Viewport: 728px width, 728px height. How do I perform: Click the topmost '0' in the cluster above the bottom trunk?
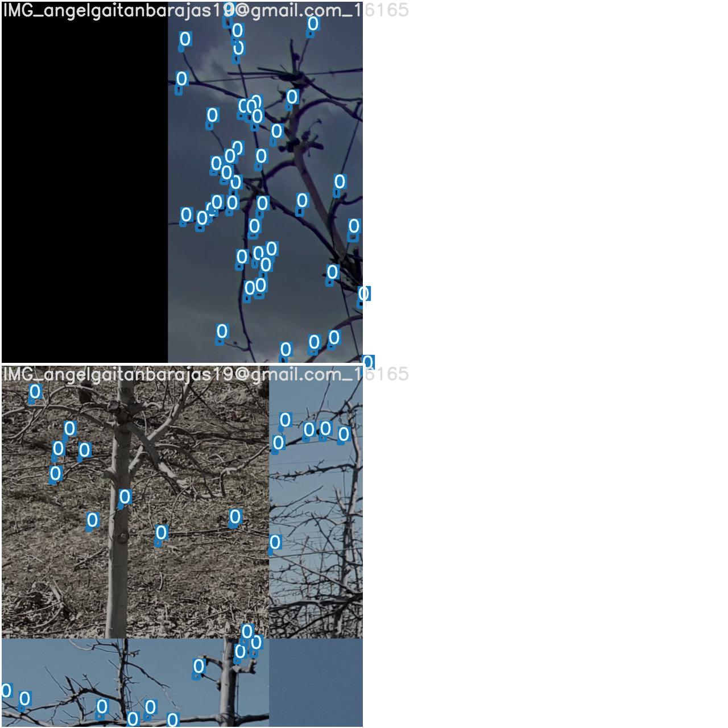click(247, 631)
